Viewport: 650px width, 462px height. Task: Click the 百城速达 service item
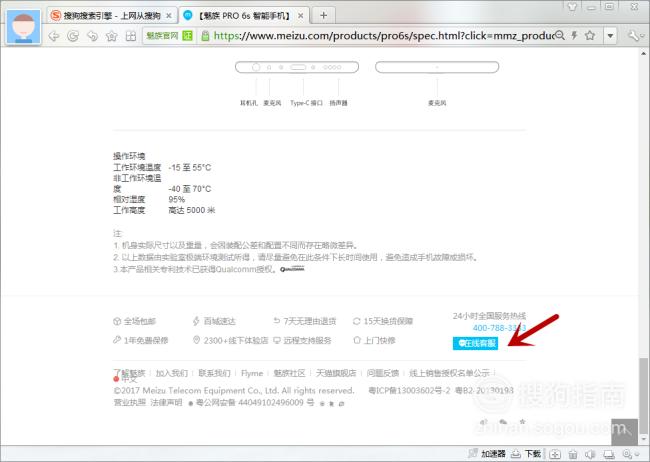(214, 321)
